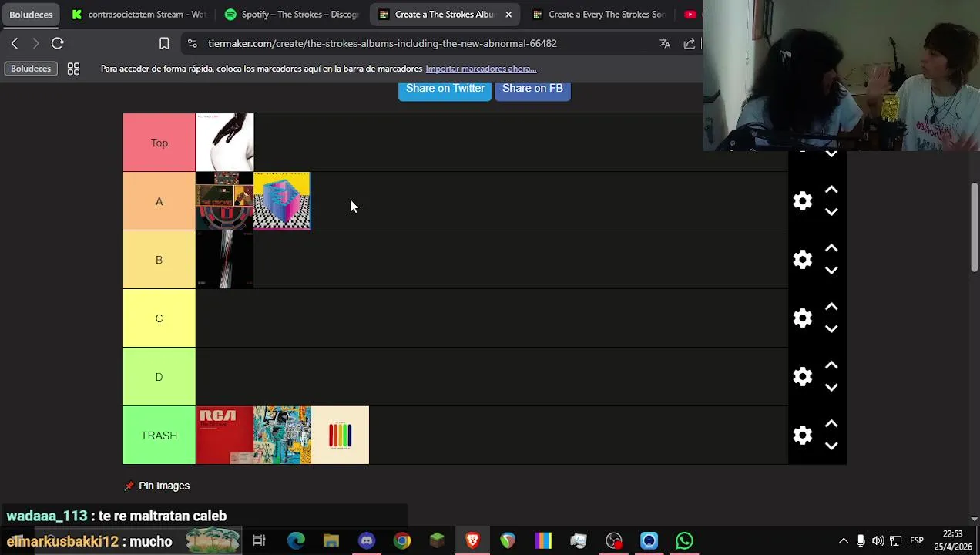Reload the tiermaker page

(58, 43)
